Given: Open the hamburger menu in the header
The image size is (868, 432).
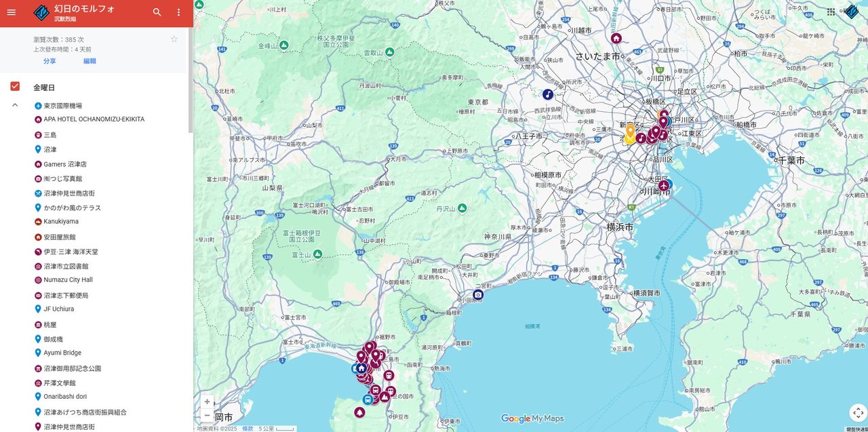Looking at the screenshot, I should click(11, 12).
